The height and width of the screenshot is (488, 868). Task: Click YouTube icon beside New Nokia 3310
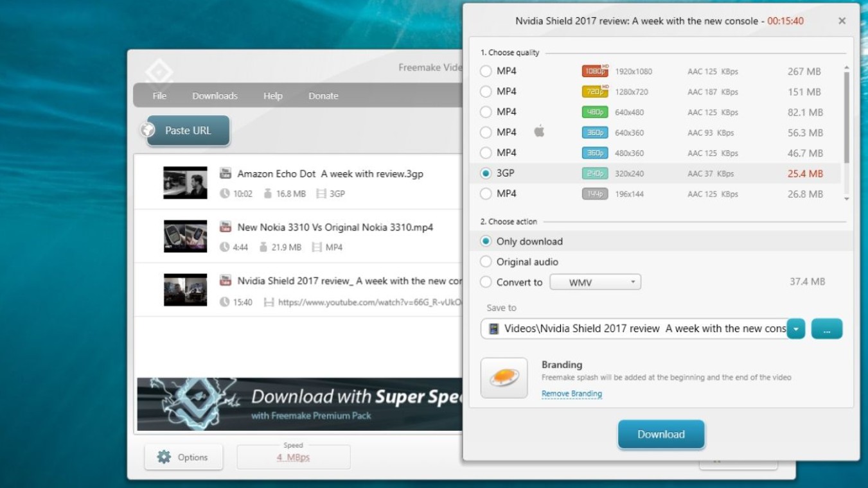[x=225, y=227]
